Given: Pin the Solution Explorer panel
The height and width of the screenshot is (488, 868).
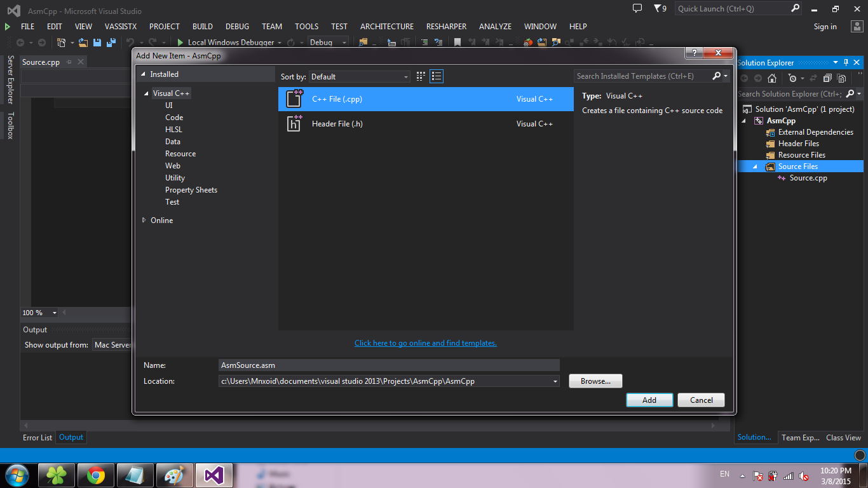Looking at the screenshot, I should click(x=846, y=62).
